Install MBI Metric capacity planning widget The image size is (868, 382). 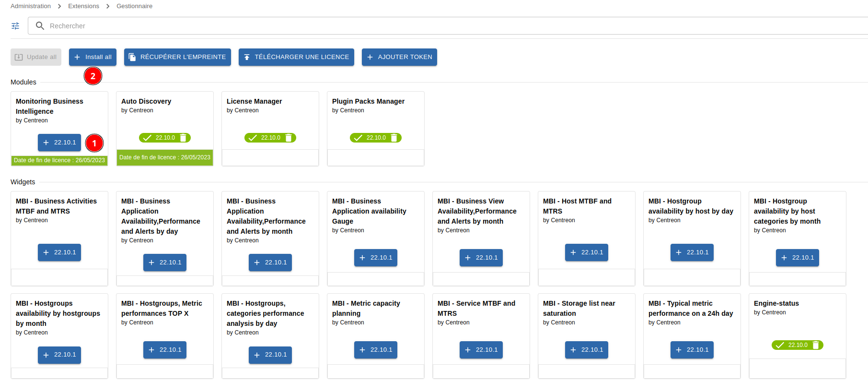[x=376, y=350]
